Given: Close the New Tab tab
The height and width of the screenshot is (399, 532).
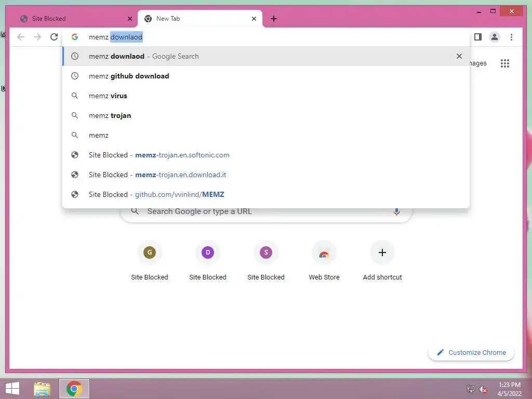Looking at the screenshot, I should (254, 19).
